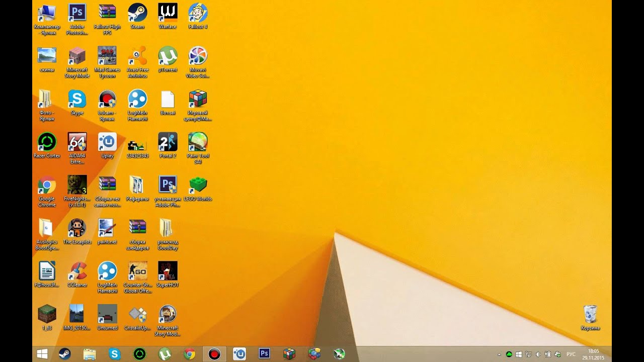Select the LEGO Worlds shortcut
Viewport: 644px width, 362px height.
[198, 189]
